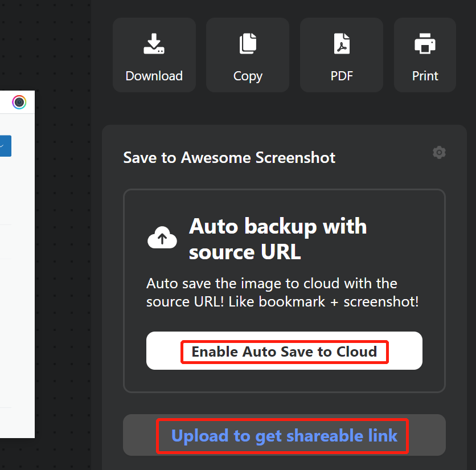Click the Auto backup with source URL title

coord(278,239)
